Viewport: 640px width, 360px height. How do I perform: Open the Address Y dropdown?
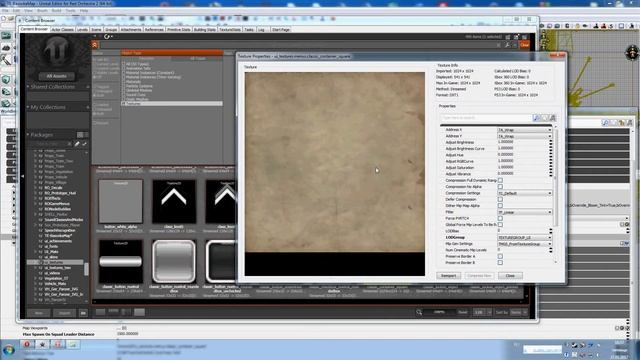point(524,136)
